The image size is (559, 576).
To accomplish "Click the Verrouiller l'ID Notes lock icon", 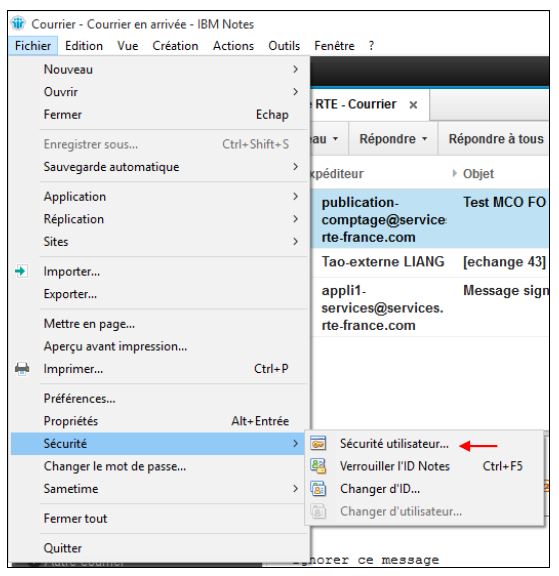I will 318,466.
